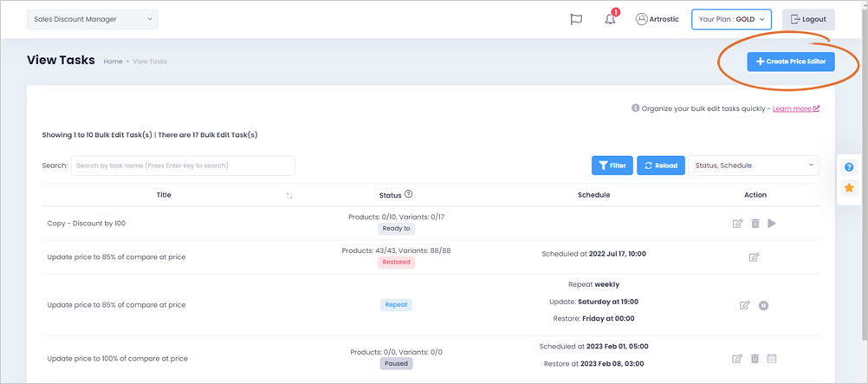Click View Tasks breadcrumb text
The height and width of the screenshot is (384, 868).
(x=150, y=62)
